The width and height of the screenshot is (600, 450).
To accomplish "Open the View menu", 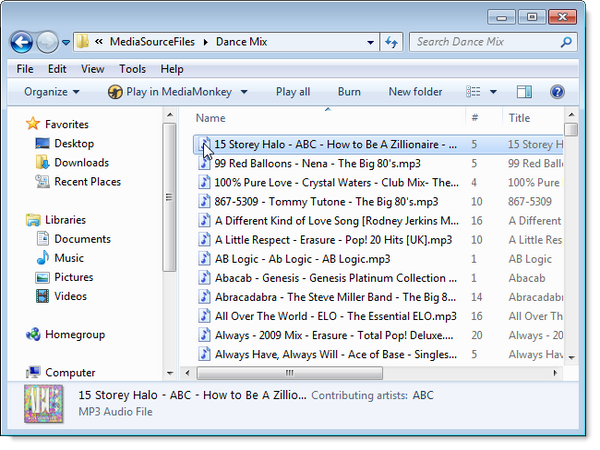I will pos(92,69).
